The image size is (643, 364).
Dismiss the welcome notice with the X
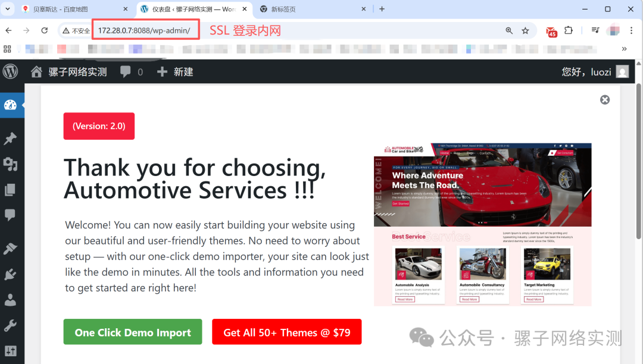[605, 100]
